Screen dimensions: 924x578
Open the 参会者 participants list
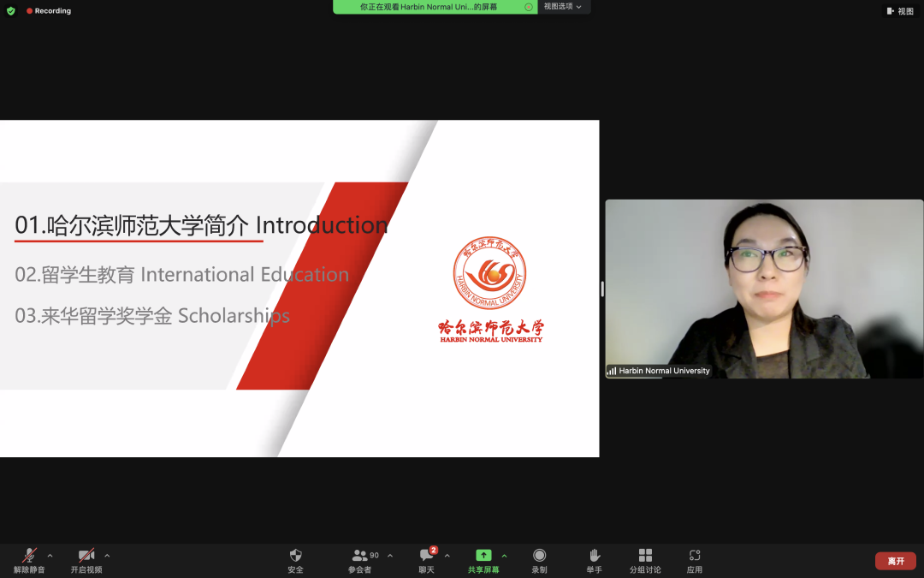[x=360, y=561]
